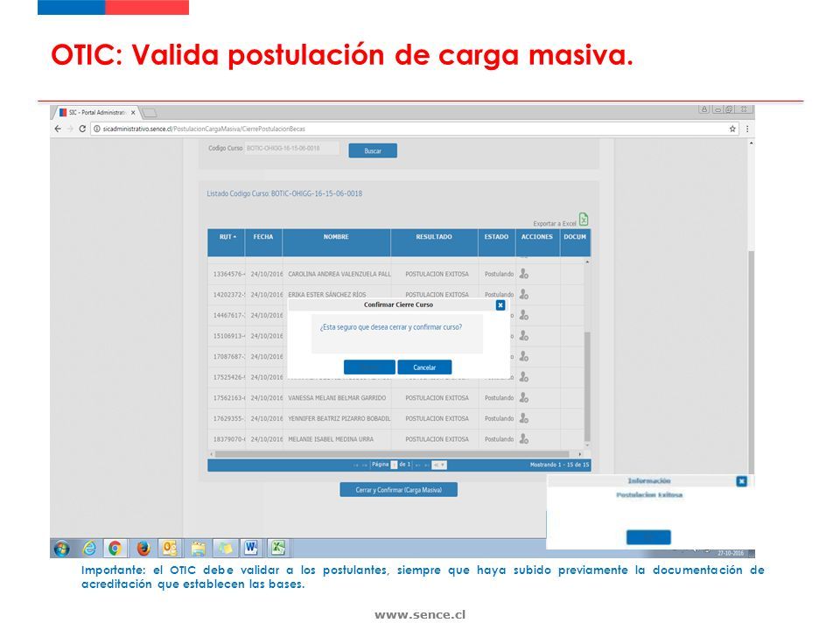Close the Confirmar Cierre Curso dialog
The width and height of the screenshot is (840, 630).
coord(500,304)
